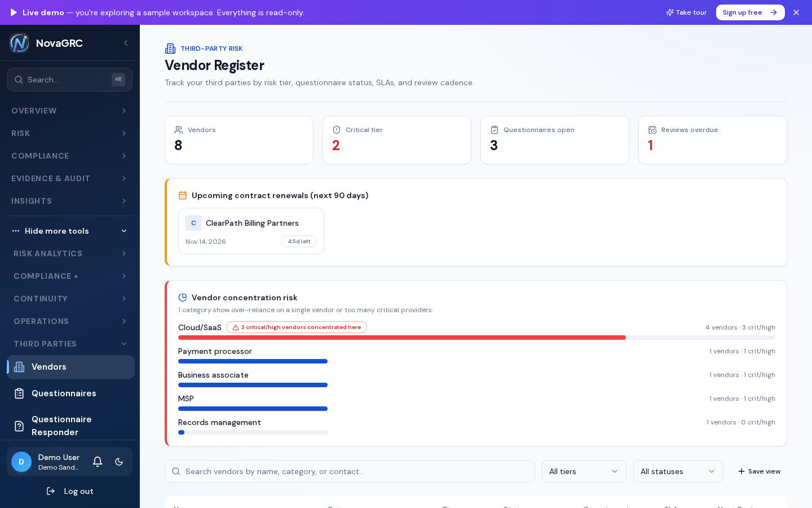
Task: Click the Save view button
Action: [x=759, y=471]
